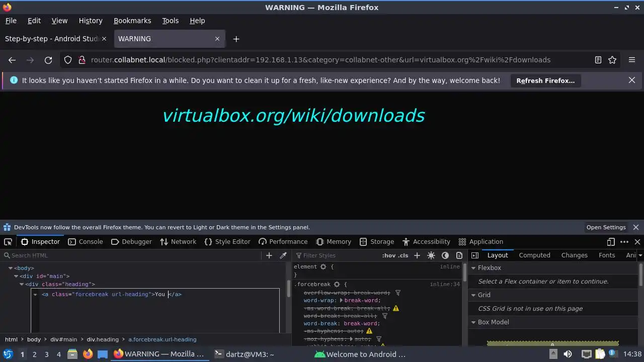The image size is (644, 362).
Task: Reload the current page
Action: pos(48,60)
